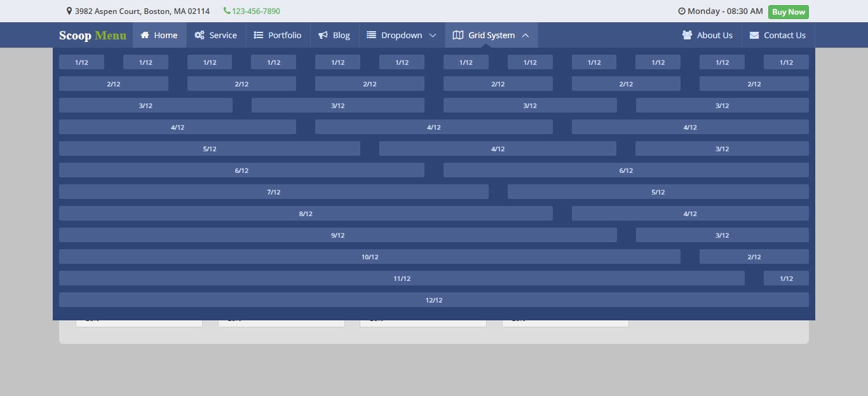Open the Service menu item

[216, 35]
